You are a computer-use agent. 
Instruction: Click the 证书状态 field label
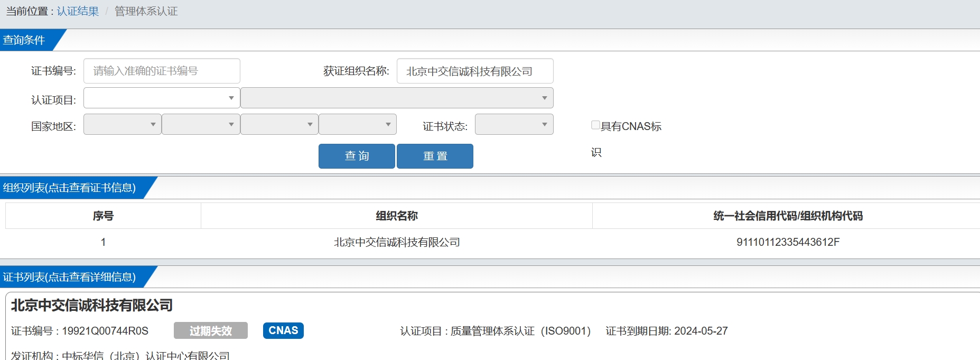click(x=445, y=126)
